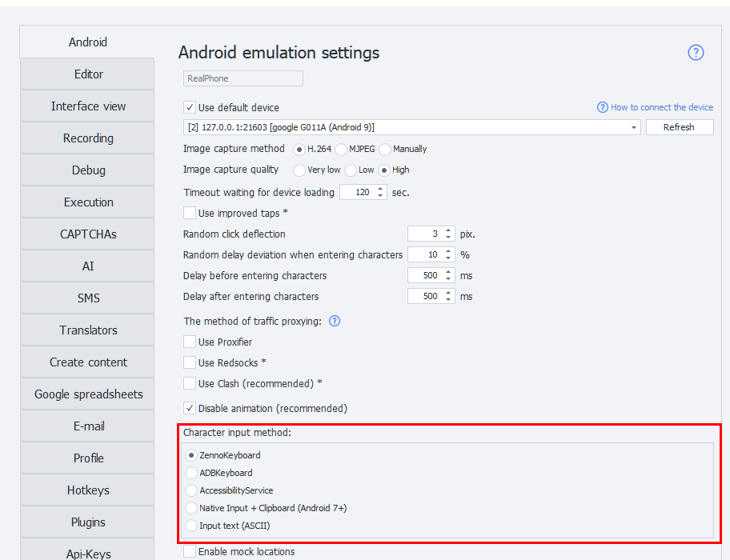Switch to the AI tab
Image resolution: width=730 pixels, height=560 pixels.
(87, 266)
